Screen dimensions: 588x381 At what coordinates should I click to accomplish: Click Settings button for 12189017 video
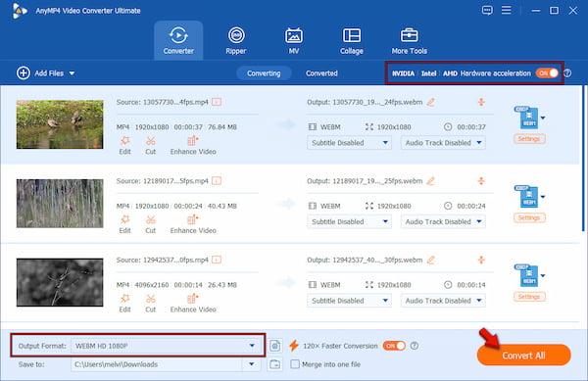529,218
